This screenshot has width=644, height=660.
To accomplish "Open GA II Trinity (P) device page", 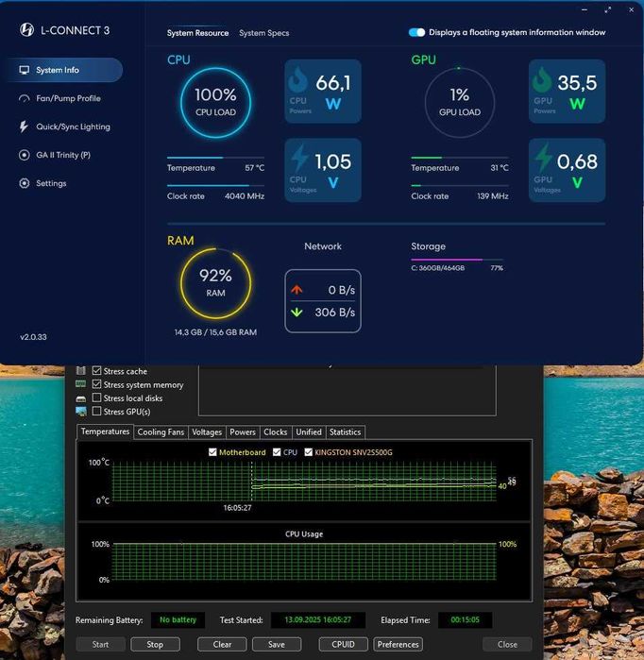I will [x=63, y=155].
